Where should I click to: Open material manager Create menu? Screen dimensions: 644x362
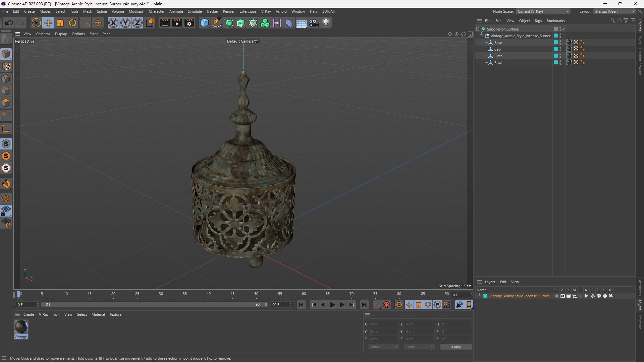click(x=29, y=314)
